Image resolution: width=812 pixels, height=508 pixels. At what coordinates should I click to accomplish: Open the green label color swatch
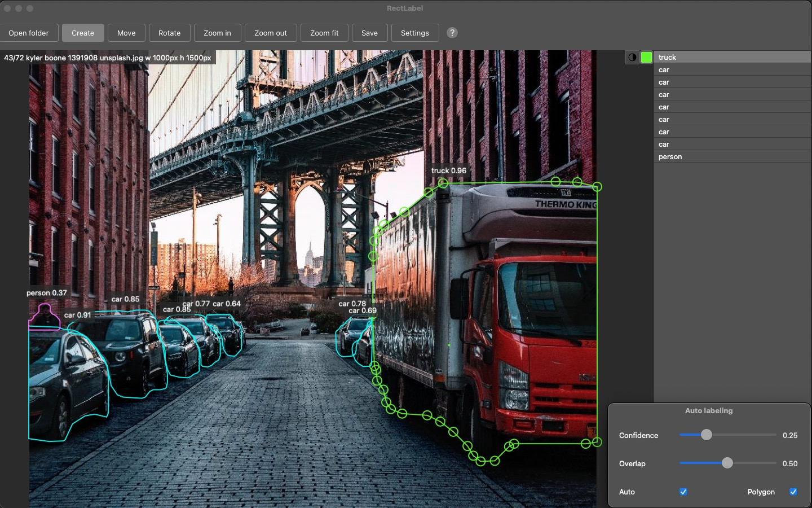click(646, 57)
